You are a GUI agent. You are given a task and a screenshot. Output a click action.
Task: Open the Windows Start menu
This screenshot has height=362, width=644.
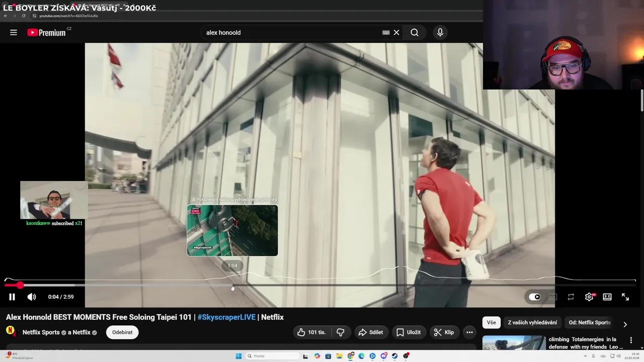(x=238, y=356)
